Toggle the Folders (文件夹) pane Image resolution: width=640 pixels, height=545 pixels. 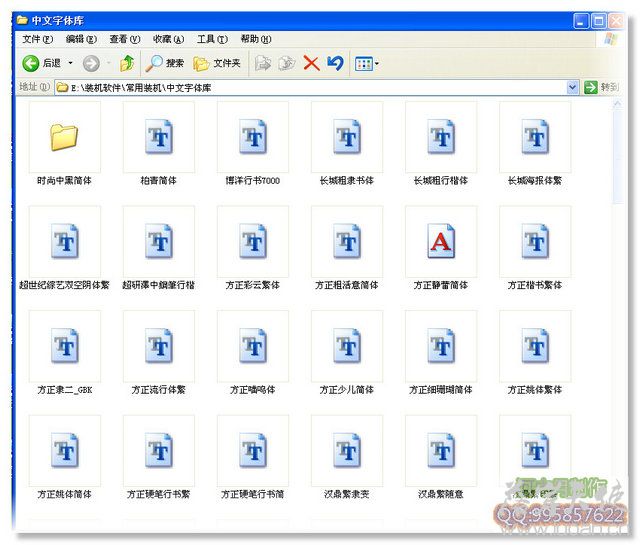click(217, 63)
